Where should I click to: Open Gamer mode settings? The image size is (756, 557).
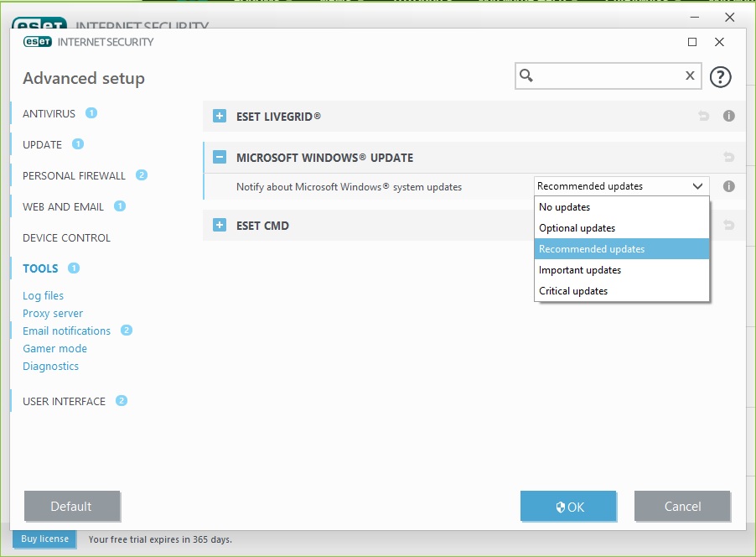(54, 348)
